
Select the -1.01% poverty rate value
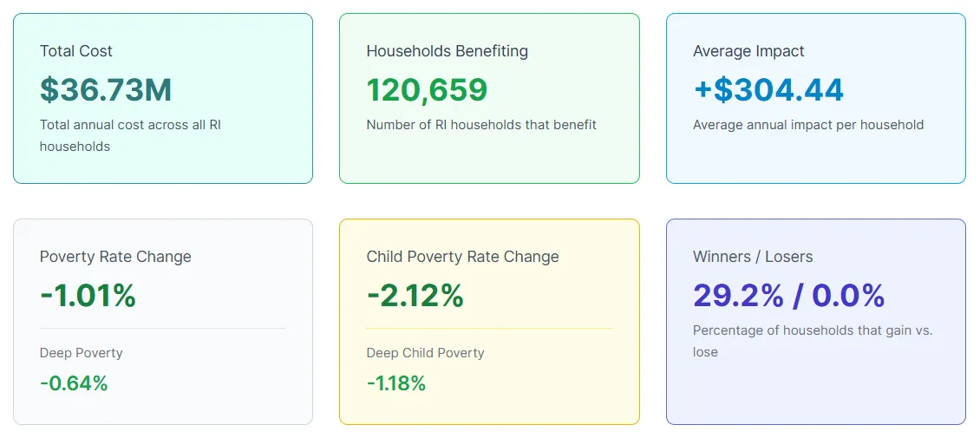click(88, 296)
